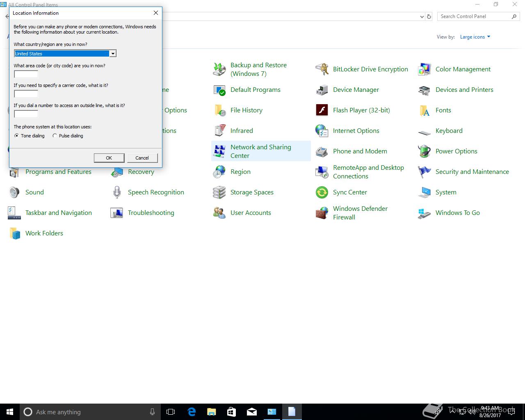Cancel the Location Information dialog

[x=142, y=158]
